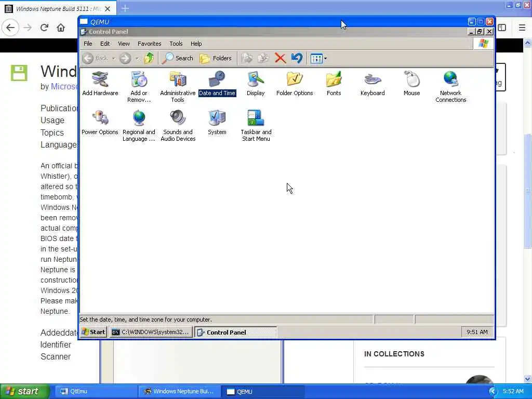
Task: Click the host start button
Action: (x=25, y=391)
